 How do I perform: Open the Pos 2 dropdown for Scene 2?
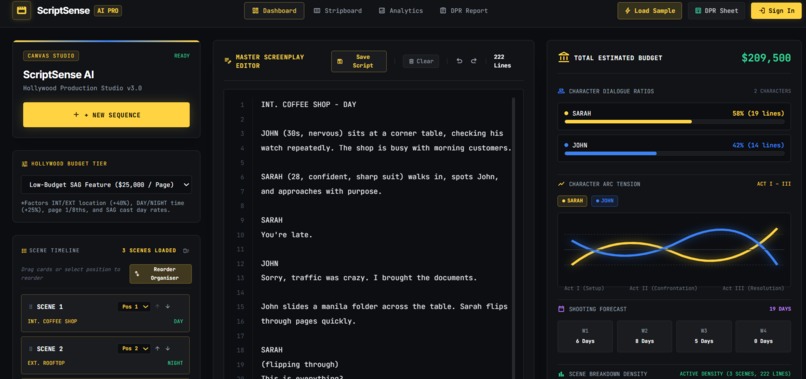pos(134,349)
